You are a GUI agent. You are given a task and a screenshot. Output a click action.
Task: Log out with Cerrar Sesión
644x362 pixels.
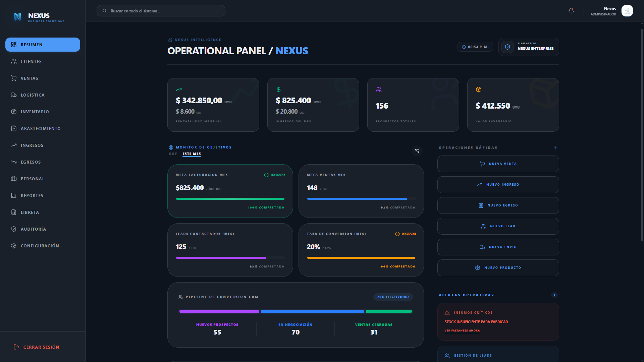click(36, 347)
